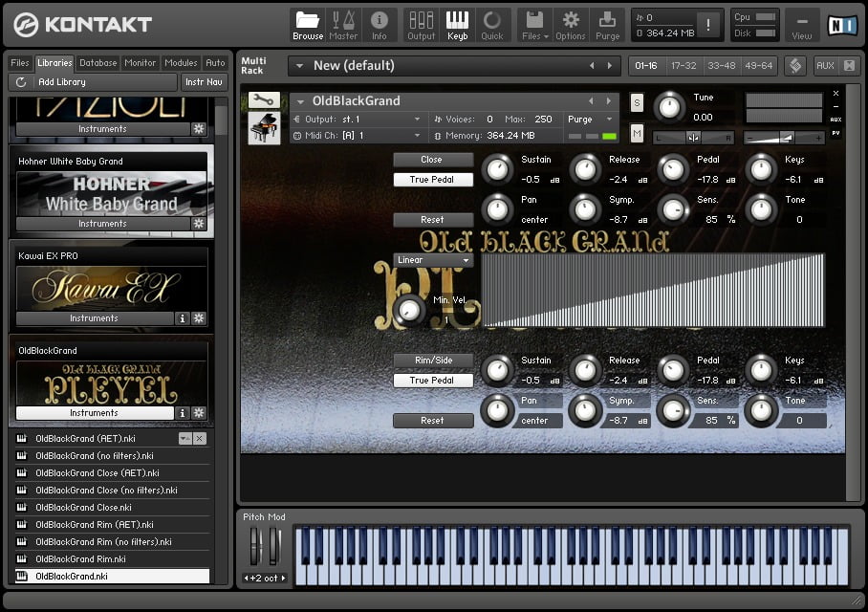This screenshot has height=612, width=868.
Task: Select OldBlackGrand Rim (AET).nki
Action: pos(113,524)
